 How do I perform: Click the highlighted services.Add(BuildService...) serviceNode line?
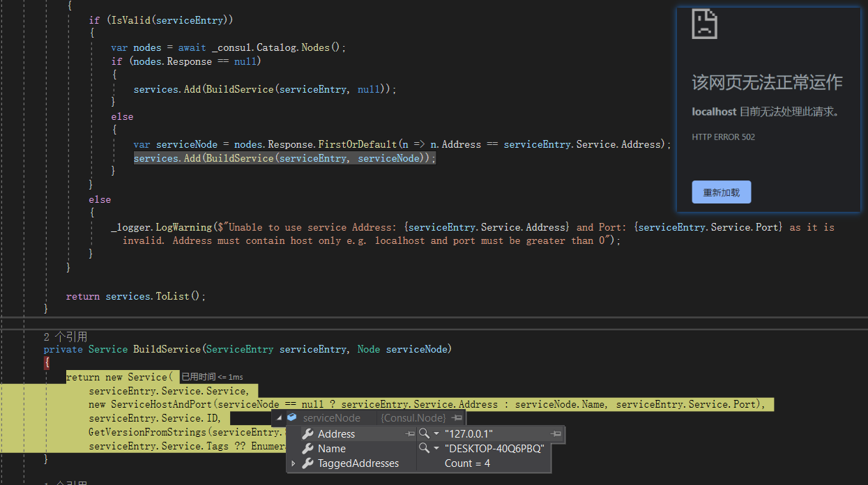pyautogui.click(x=284, y=158)
